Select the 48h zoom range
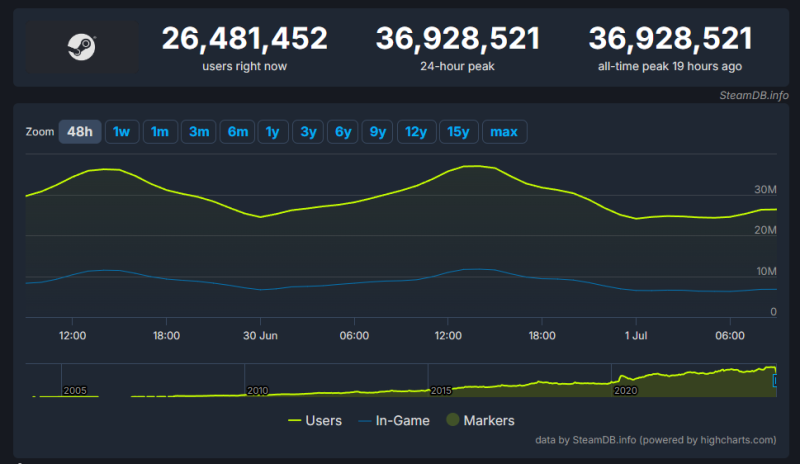800x464 pixels. pos(80,132)
